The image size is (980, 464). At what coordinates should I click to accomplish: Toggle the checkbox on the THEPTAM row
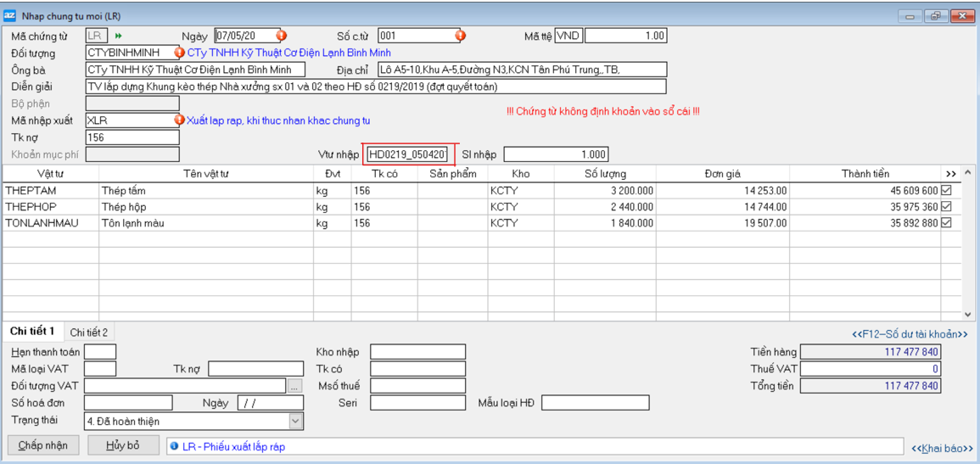click(x=946, y=191)
